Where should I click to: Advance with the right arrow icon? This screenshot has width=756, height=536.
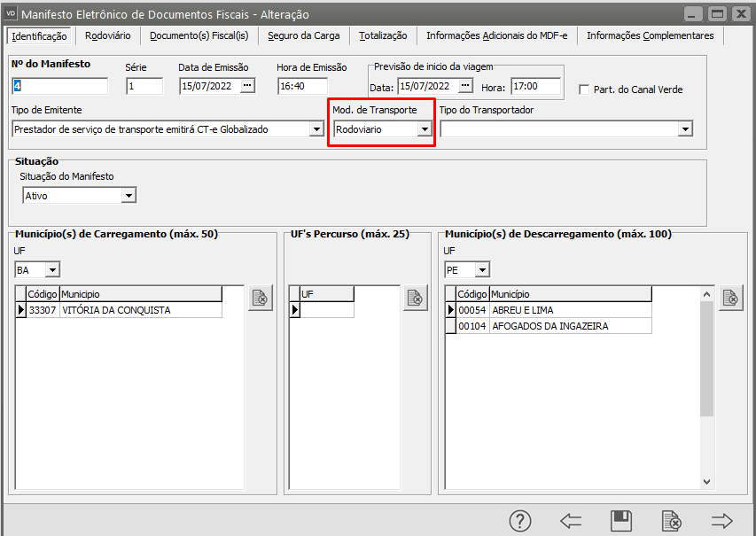tap(722, 521)
